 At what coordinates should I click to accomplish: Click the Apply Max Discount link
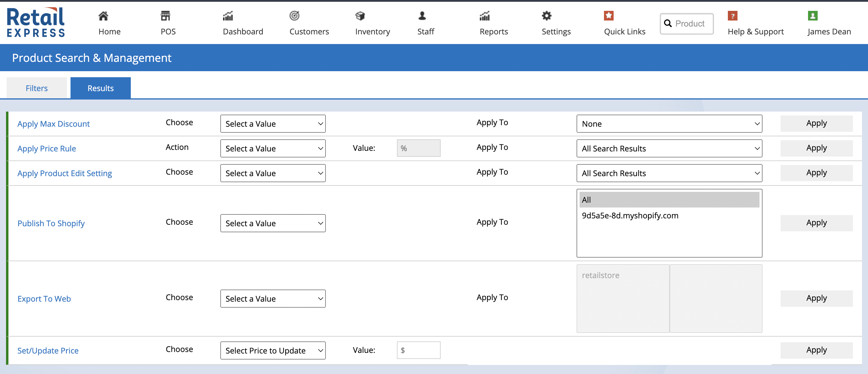point(54,124)
